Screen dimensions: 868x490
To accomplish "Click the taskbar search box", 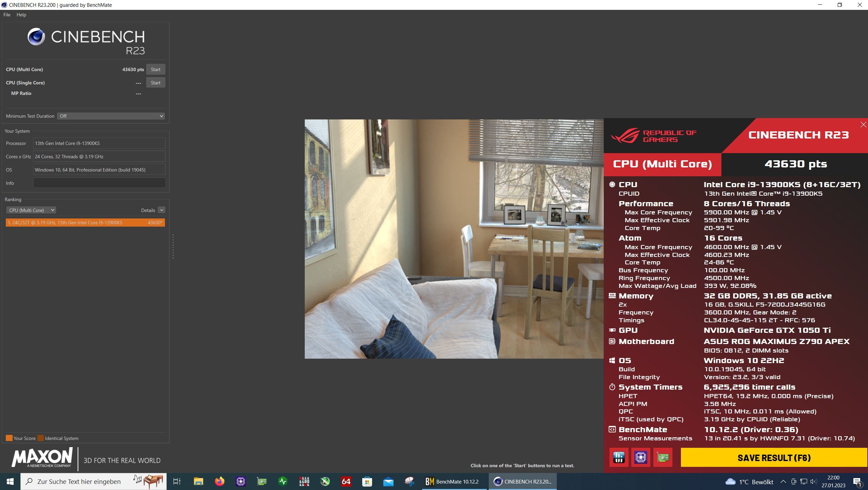I will [x=94, y=481].
